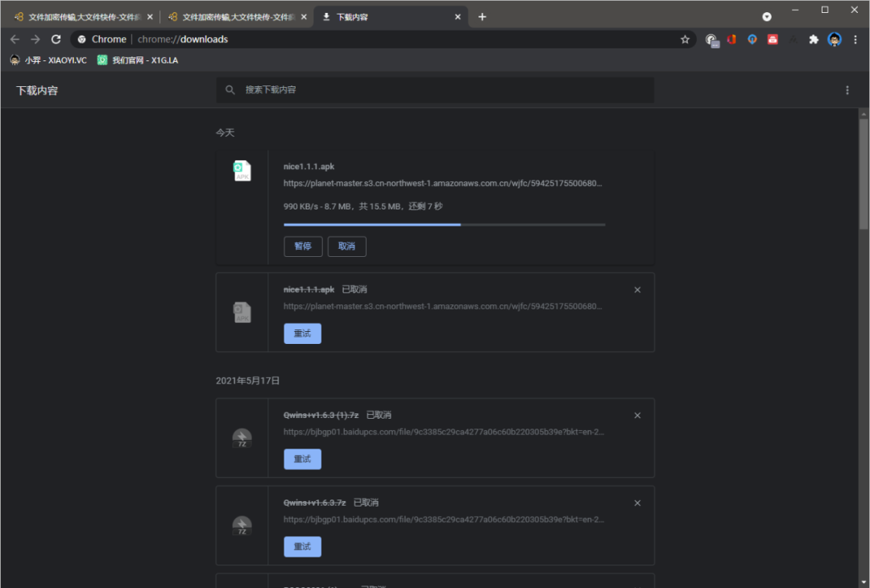
Task: Click the browser reload button
Action: coord(56,39)
